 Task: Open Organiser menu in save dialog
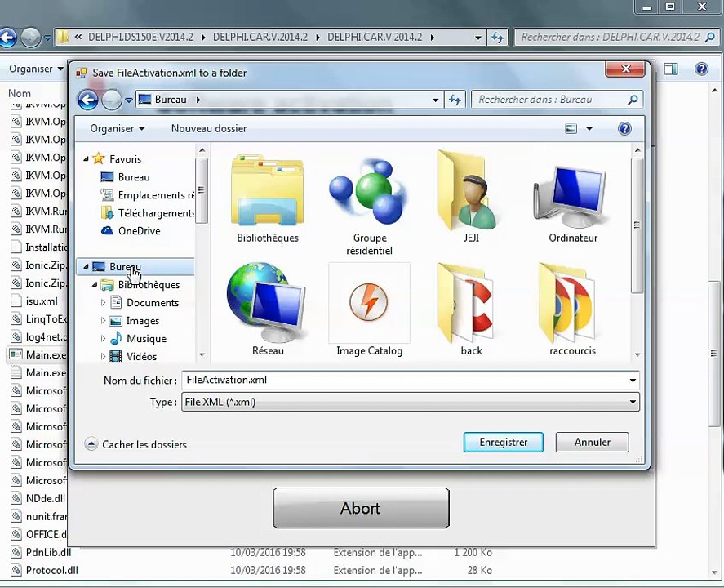coord(118,128)
